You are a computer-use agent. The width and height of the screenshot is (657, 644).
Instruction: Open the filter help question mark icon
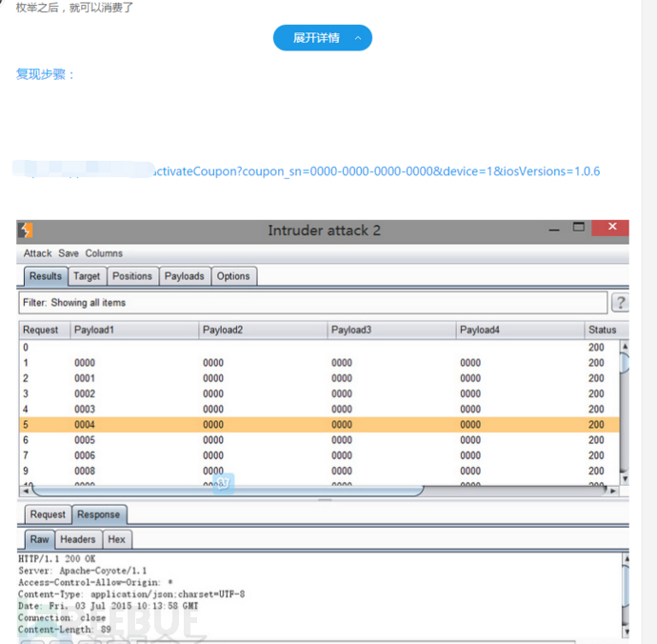pos(620,303)
